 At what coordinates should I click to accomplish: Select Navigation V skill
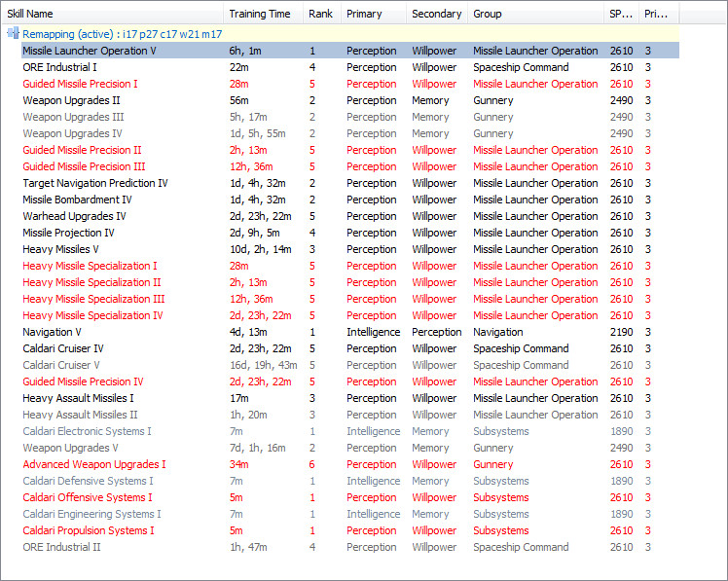52,333
